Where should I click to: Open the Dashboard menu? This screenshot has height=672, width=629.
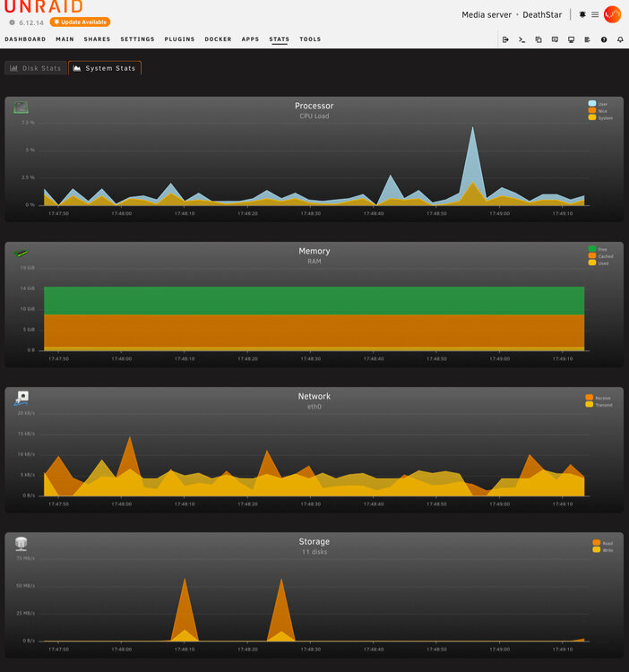(25, 39)
